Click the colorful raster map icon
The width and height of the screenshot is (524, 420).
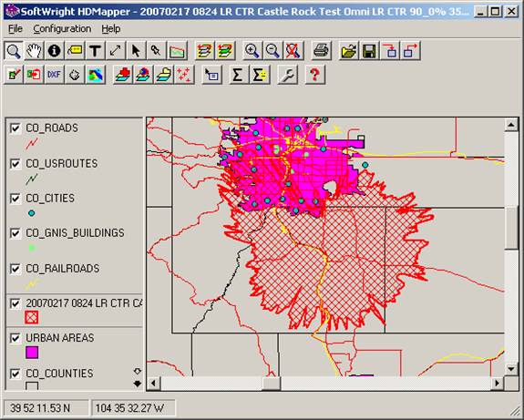pyautogui.click(x=96, y=75)
